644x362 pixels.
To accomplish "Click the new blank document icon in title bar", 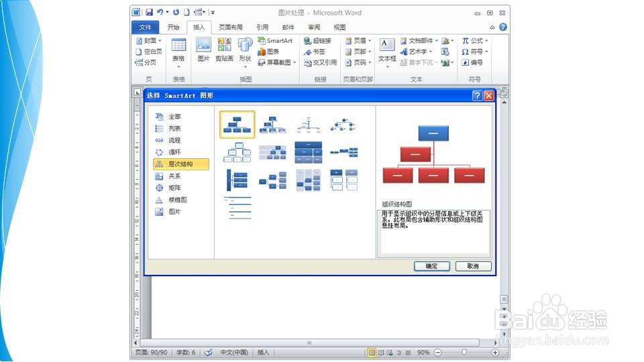I will point(186,12).
